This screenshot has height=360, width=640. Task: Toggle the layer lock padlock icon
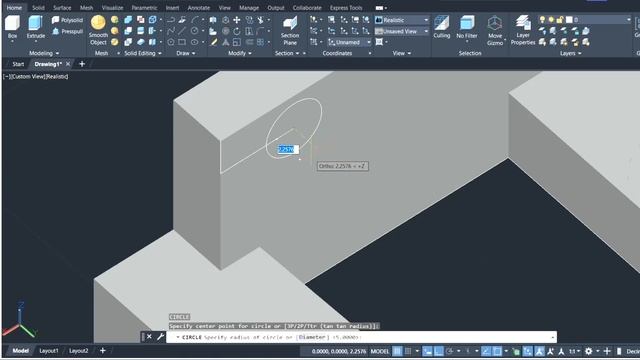point(560,20)
